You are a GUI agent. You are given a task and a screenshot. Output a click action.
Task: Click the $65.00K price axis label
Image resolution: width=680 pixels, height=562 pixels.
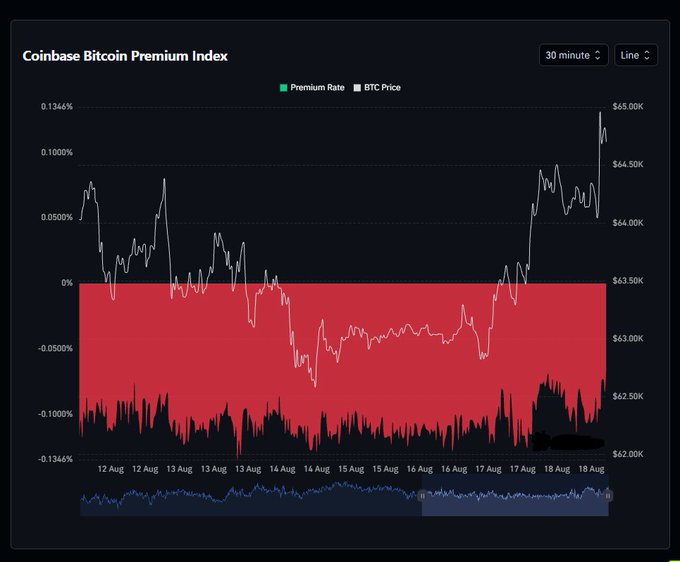pos(628,107)
